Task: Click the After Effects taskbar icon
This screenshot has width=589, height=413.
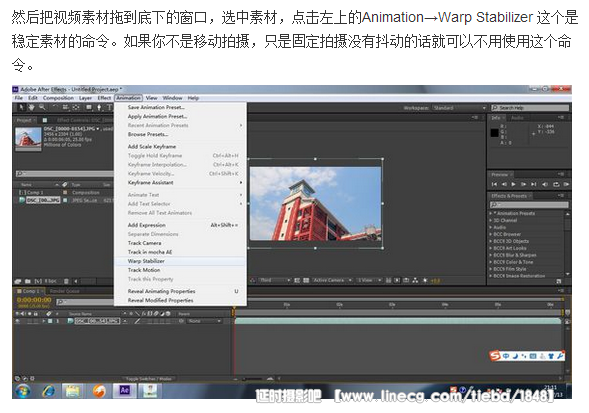Action: pyautogui.click(x=124, y=390)
